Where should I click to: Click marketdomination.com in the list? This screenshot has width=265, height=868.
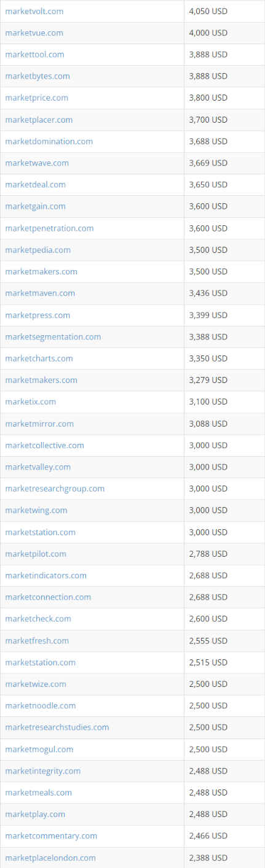click(x=49, y=141)
